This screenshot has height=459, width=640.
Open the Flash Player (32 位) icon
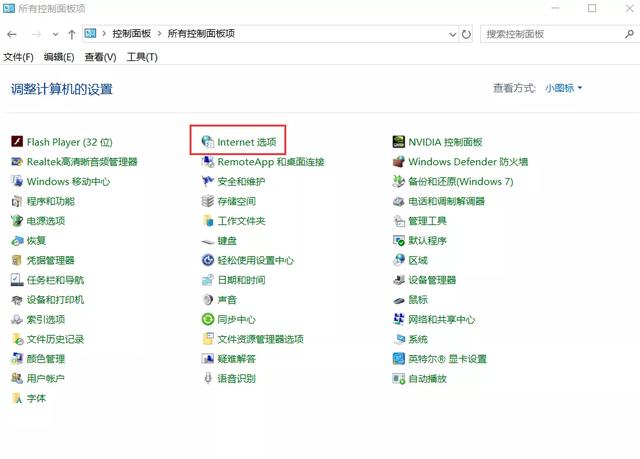(17, 142)
